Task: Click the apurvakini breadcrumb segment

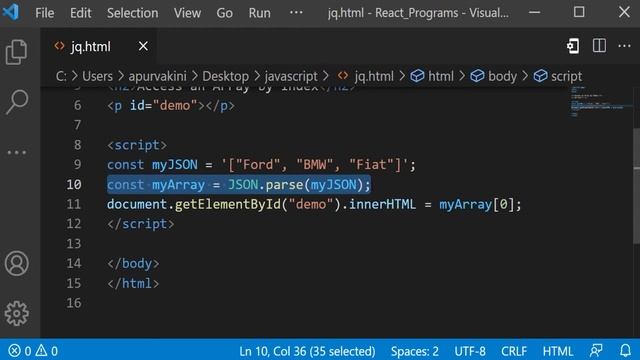Action: pos(157,76)
